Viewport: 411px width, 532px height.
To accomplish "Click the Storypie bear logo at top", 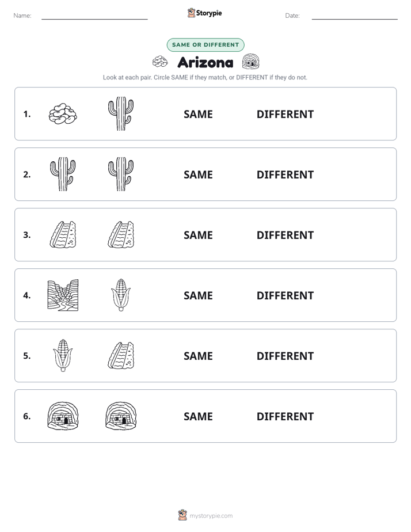I will [191, 13].
